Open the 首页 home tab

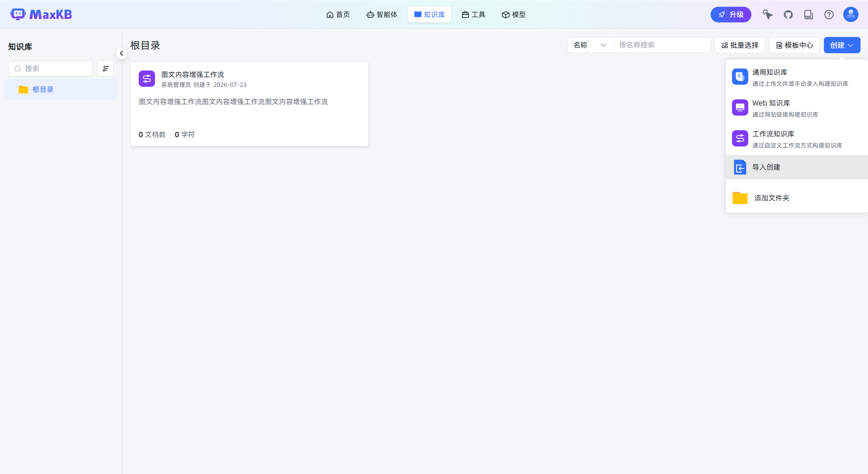338,15
